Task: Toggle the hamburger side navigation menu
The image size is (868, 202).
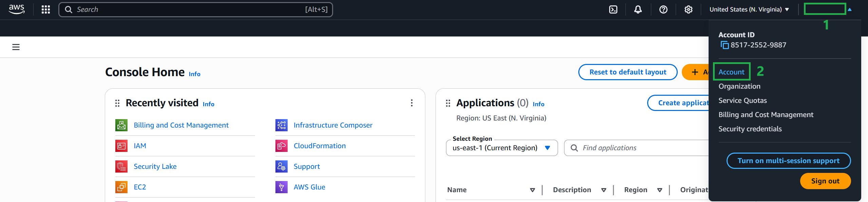Action: pos(16,47)
